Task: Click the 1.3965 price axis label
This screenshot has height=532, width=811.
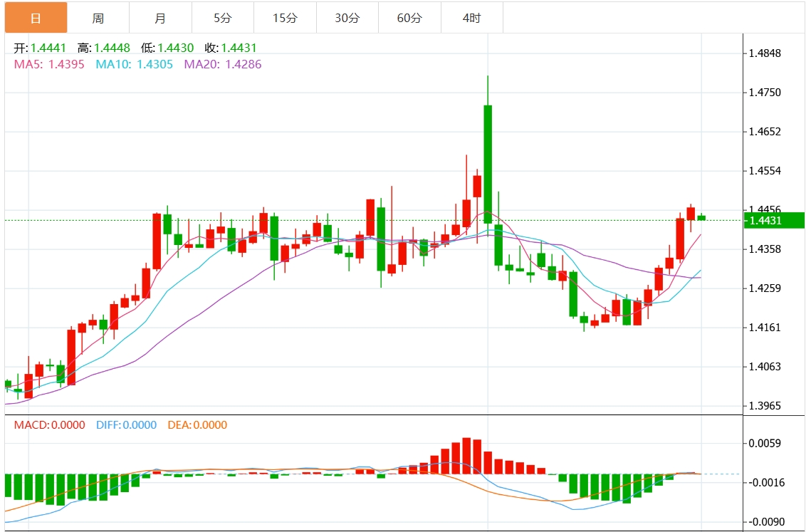Action: [765, 406]
